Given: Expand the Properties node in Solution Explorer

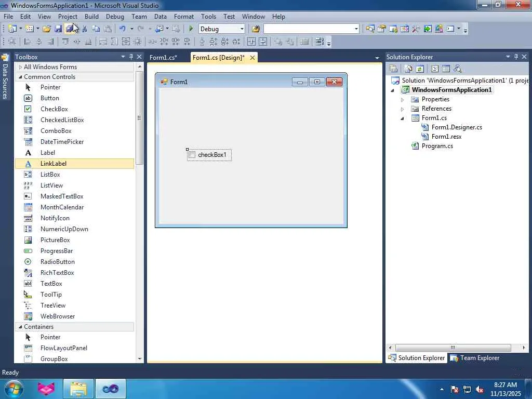Looking at the screenshot, I should (x=403, y=99).
